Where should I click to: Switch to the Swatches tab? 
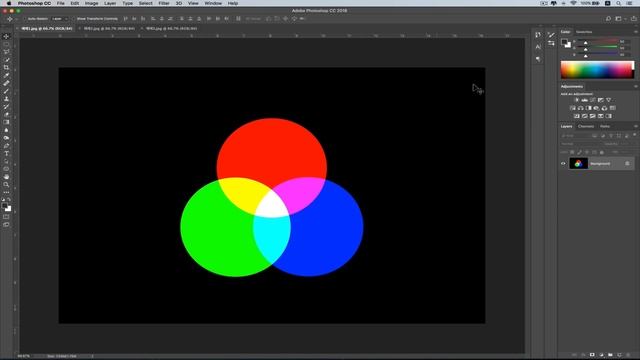click(584, 32)
